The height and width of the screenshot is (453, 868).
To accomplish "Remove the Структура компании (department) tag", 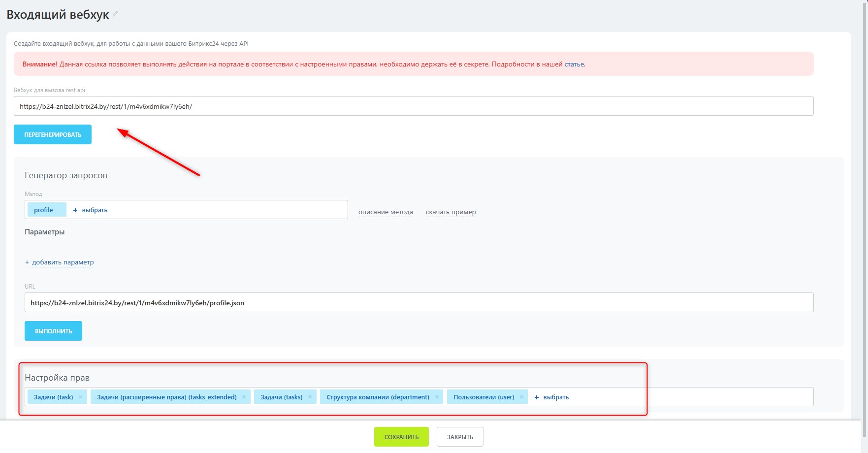I will pyautogui.click(x=437, y=397).
